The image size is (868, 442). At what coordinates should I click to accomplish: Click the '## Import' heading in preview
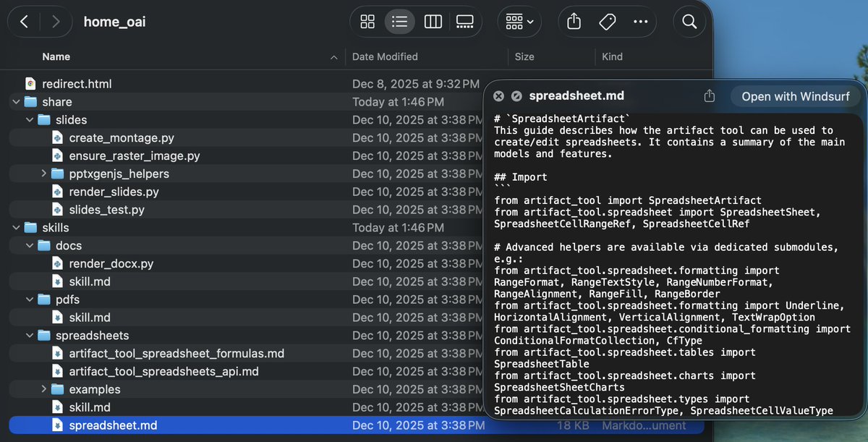521,177
